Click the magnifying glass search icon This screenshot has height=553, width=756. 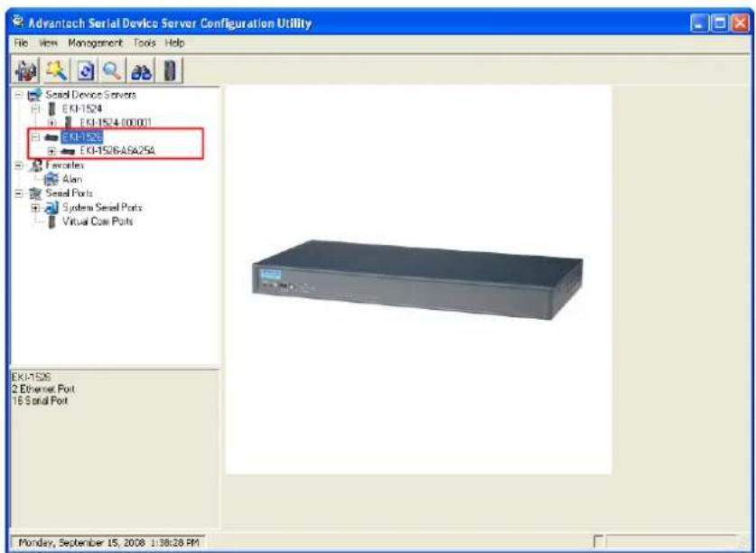112,71
